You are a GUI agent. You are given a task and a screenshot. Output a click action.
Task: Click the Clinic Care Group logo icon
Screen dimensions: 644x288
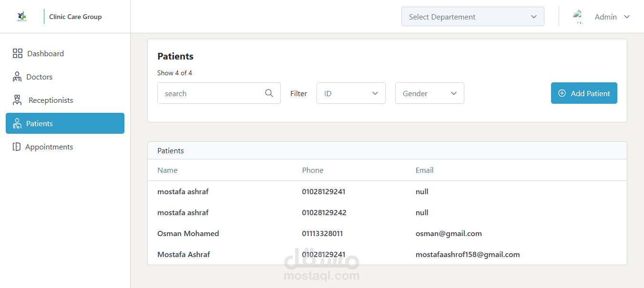click(22, 17)
